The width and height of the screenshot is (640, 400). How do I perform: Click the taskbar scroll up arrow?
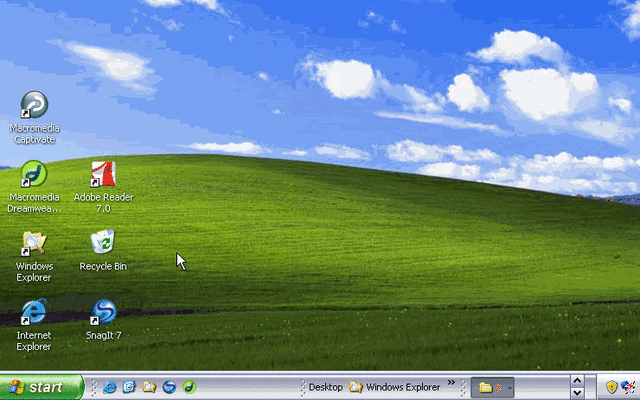[577, 381]
